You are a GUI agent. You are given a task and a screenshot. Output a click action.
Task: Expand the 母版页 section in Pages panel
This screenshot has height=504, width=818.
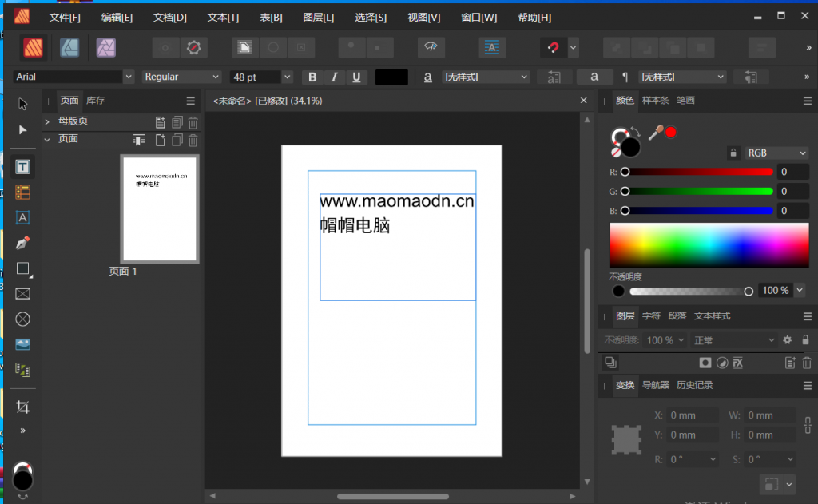[47, 120]
